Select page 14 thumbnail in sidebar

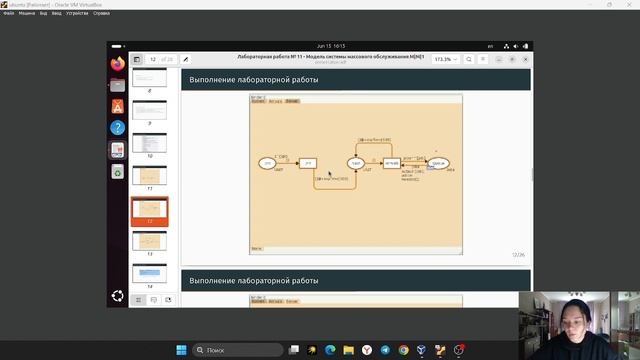click(149, 273)
